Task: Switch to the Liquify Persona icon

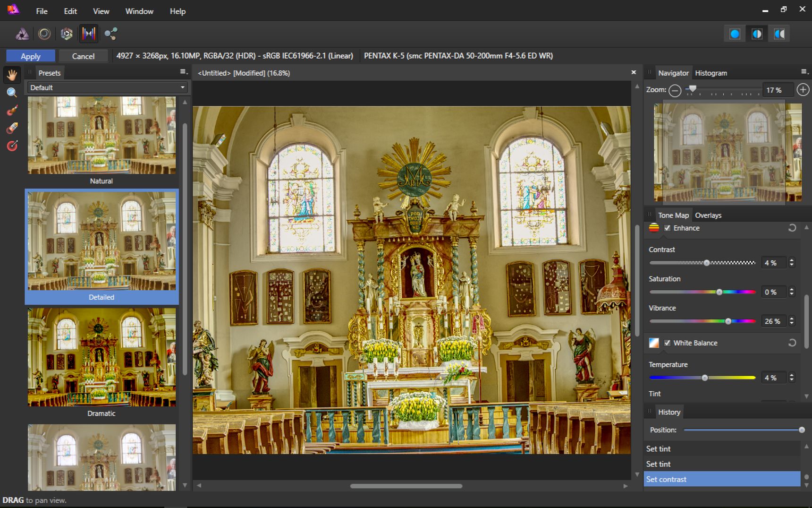Action: click(44, 34)
